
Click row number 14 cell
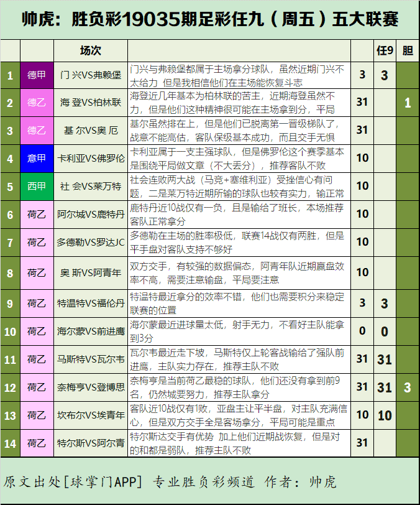coord(10,443)
